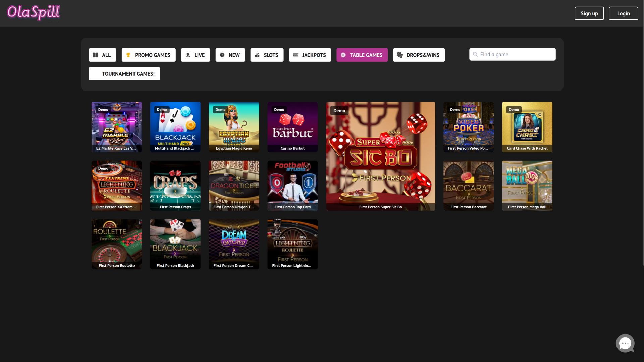Click the Sign up button

click(589, 13)
